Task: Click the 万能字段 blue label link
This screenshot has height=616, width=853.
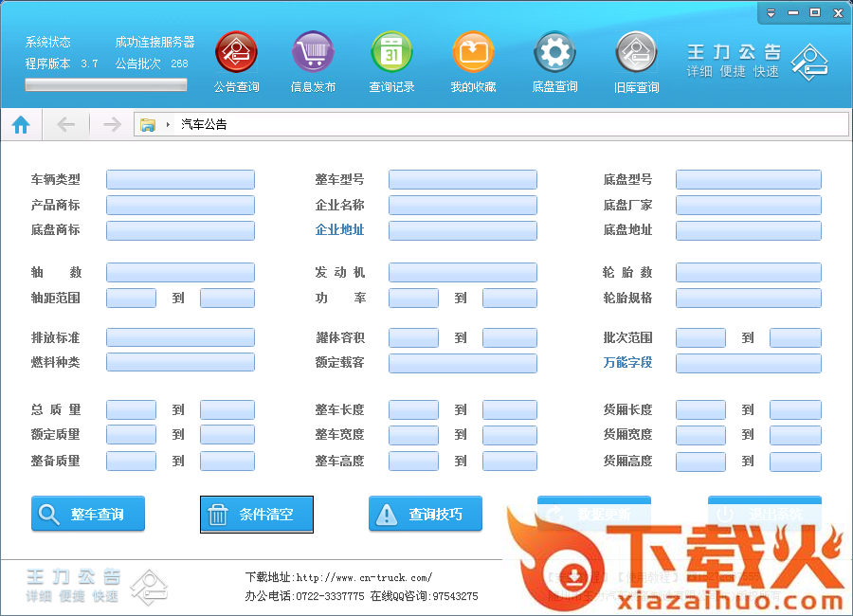Action: pyautogui.click(x=627, y=362)
